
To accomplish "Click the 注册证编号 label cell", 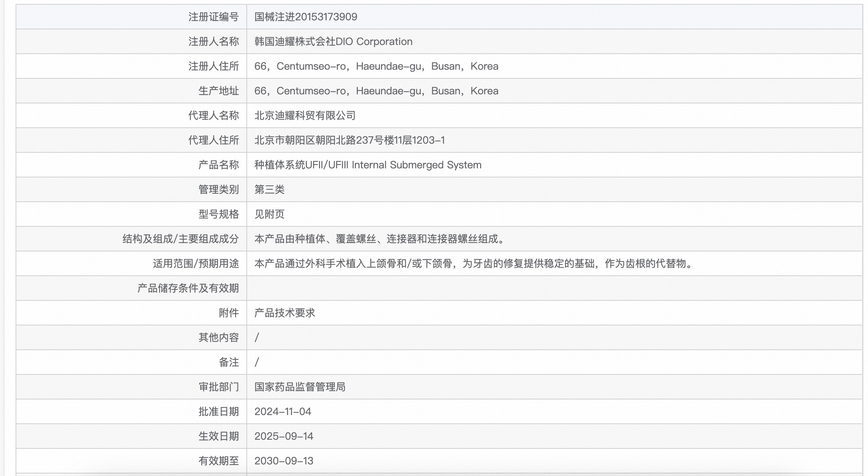I will [213, 17].
